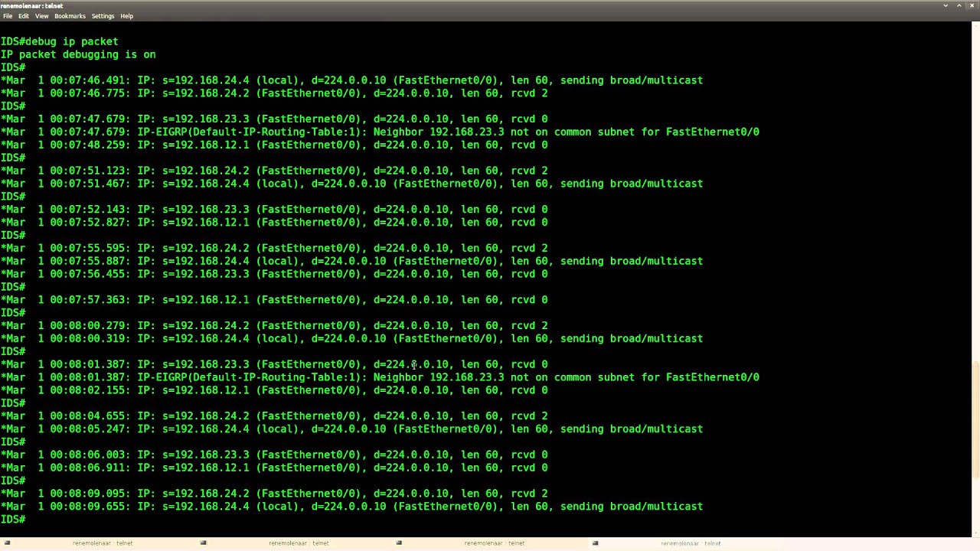The height and width of the screenshot is (551, 980).
Task: Click the log line timestamped 00:07:52.827
Action: point(274,222)
